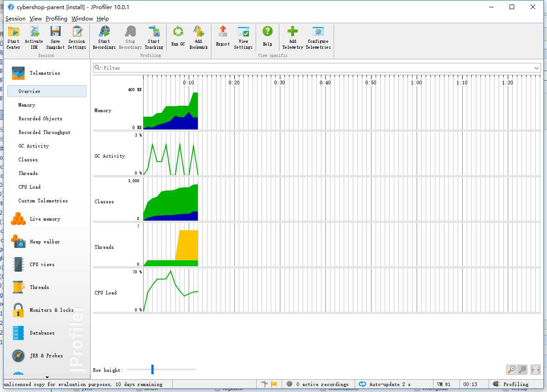The height and width of the screenshot is (392, 547).
Task: Add Telemetry with the green plus icon
Action: coord(293,37)
